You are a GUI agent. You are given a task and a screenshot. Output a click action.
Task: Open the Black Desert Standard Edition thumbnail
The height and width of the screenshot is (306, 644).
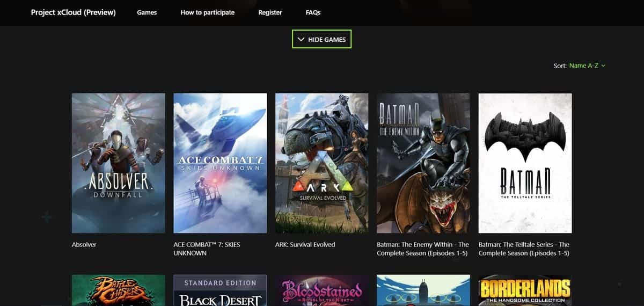[220, 290]
